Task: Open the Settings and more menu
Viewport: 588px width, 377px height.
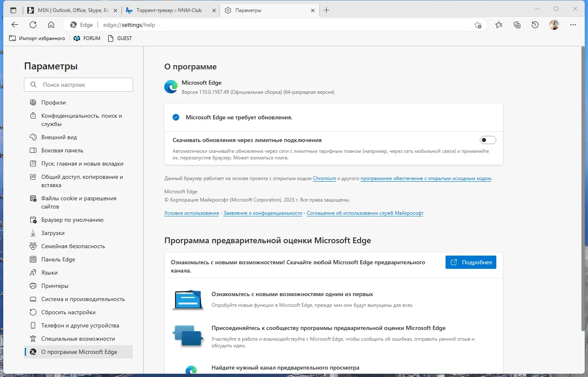Action: click(x=573, y=25)
